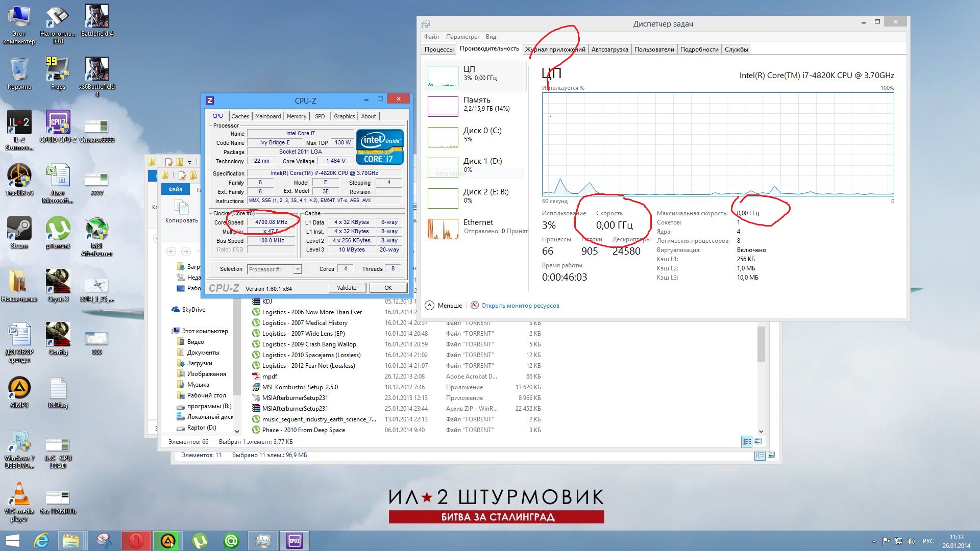Launch the CPUID CPU-Z desktop icon

pyautogui.click(x=58, y=123)
